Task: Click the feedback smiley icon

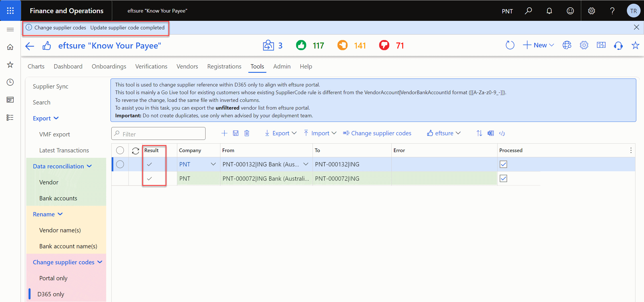Action: coord(570,11)
